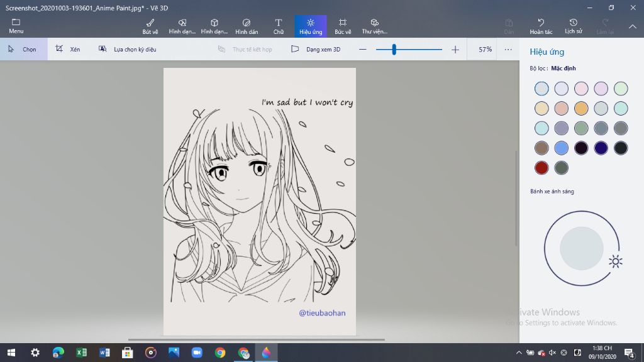Select the Chữ text tool
The width and height of the screenshot is (644, 362).
pos(279,26)
